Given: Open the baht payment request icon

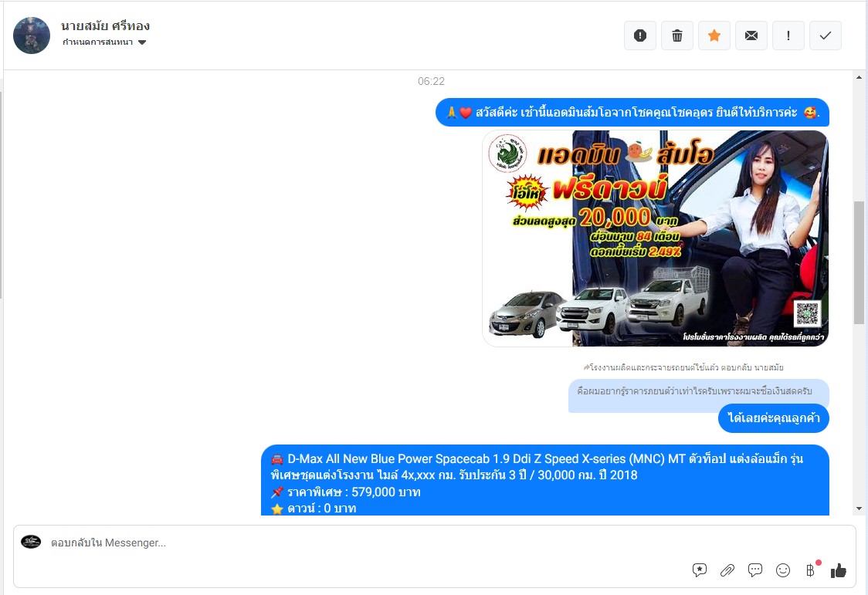Looking at the screenshot, I should [x=810, y=570].
